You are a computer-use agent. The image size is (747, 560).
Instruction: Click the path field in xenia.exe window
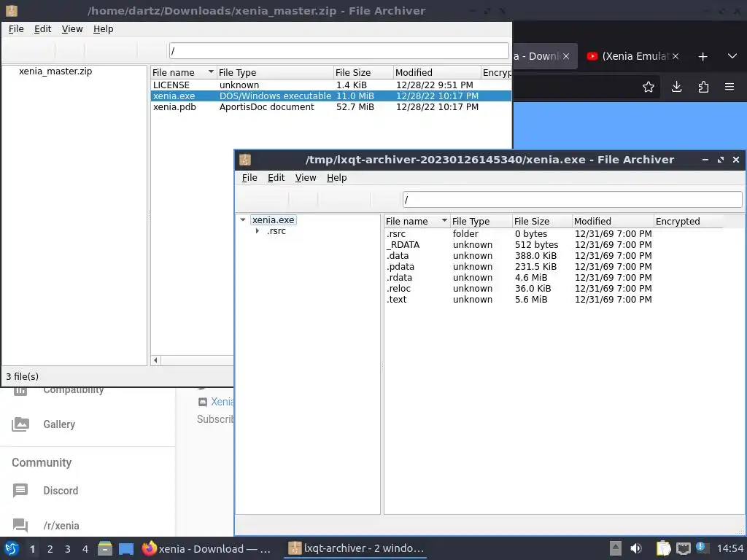point(572,200)
